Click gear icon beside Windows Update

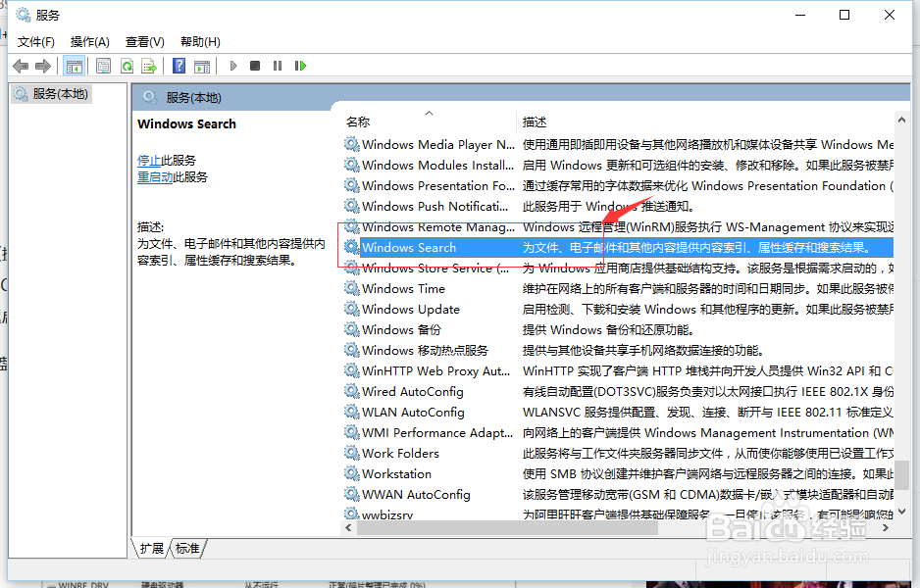pos(351,309)
